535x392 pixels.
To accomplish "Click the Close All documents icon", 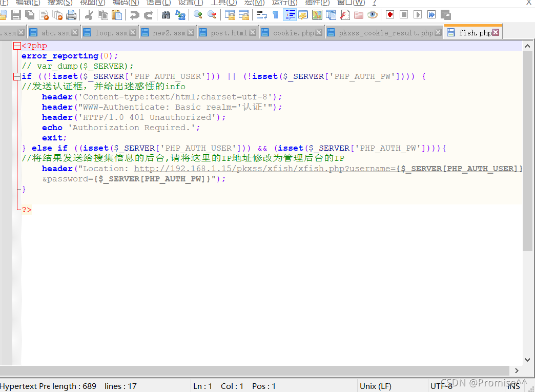I will pos(58,15).
